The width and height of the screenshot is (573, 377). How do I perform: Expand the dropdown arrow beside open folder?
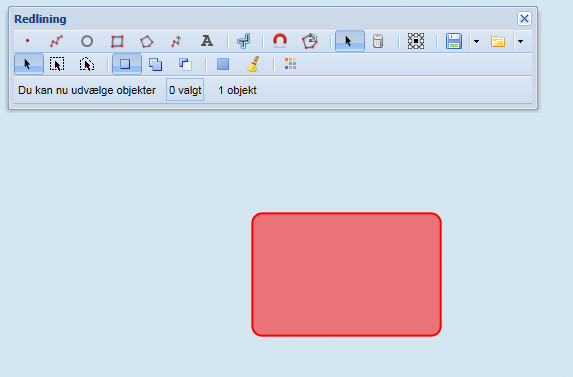pyautogui.click(x=520, y=41)
